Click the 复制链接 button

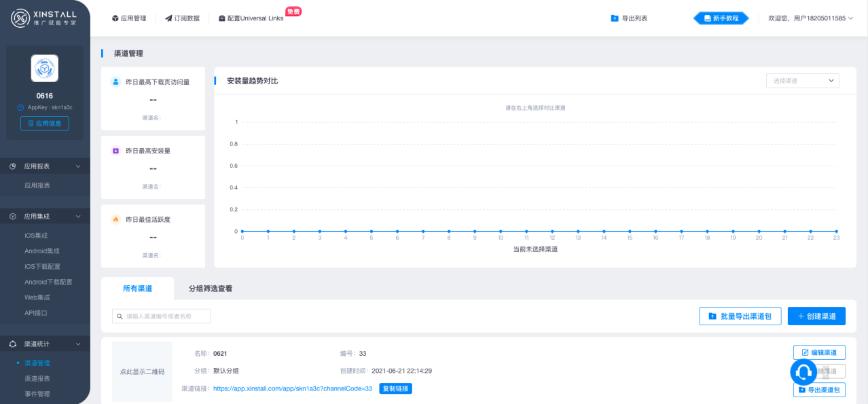tap(396, 388)
